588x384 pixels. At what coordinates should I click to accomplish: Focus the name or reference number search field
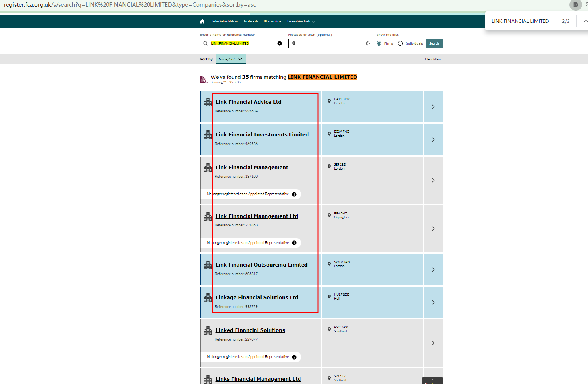click(x=243, y=43)
